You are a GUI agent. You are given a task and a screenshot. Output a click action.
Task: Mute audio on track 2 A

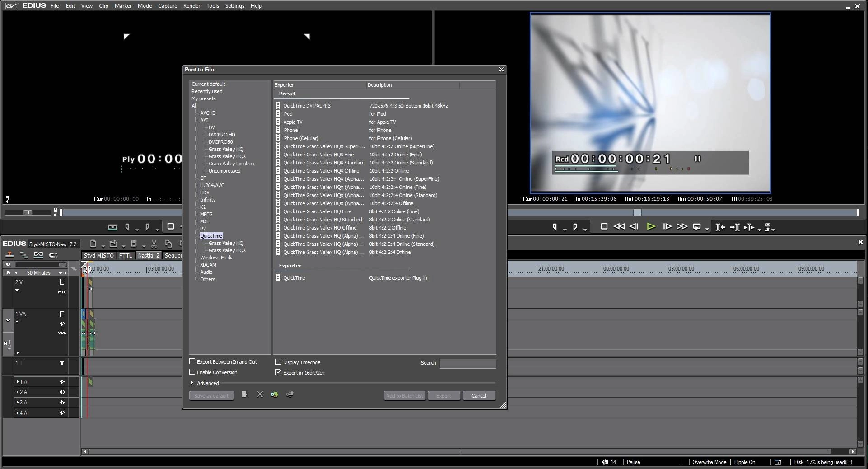click(62, 392)
